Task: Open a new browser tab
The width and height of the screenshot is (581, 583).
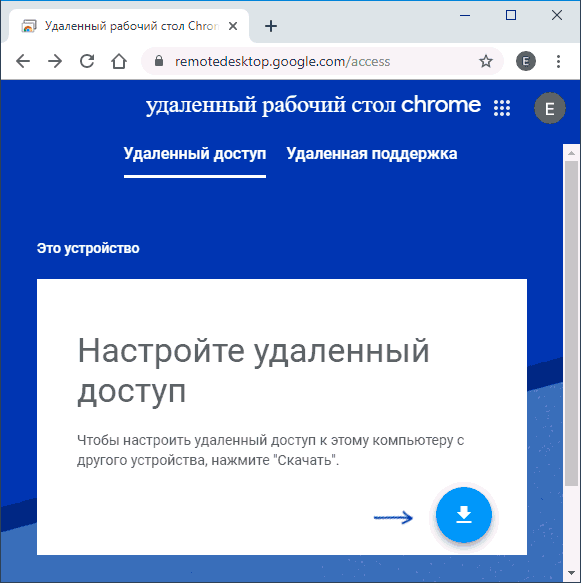Action: [271, 26]
